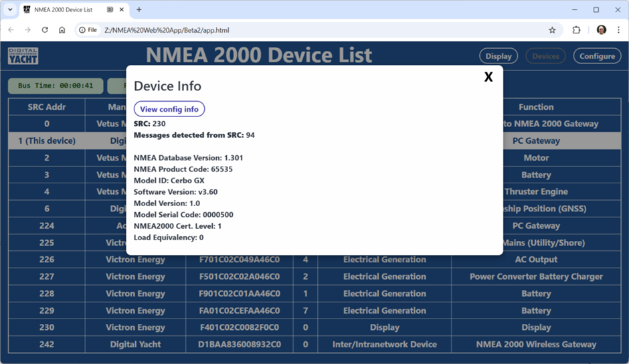Bookmark this page with the star icon
Image resolution: width=629 pixels, height=364 pixels.
pos(552,30)
